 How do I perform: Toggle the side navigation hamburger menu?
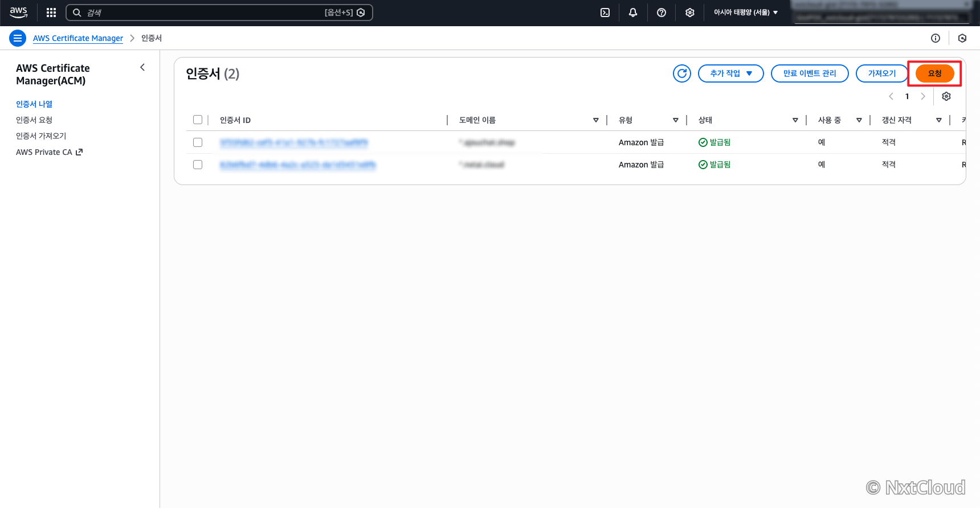[18, 38]
